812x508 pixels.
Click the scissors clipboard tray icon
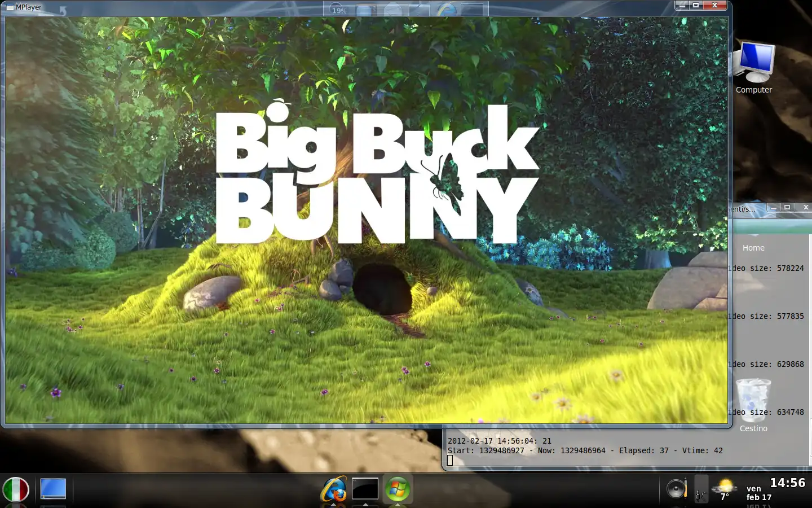click(701, 489)
